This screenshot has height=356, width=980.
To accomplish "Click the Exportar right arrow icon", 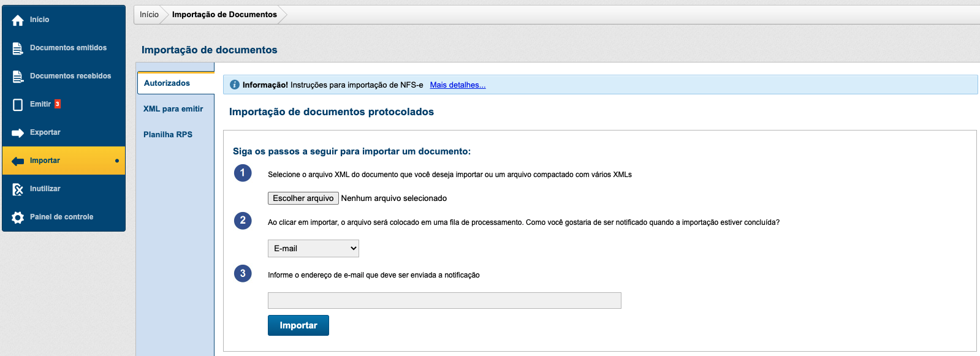I will 18,133.
